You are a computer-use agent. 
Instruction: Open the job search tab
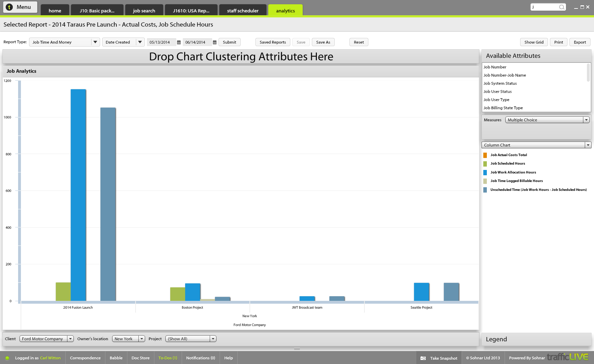pos(144,11)
